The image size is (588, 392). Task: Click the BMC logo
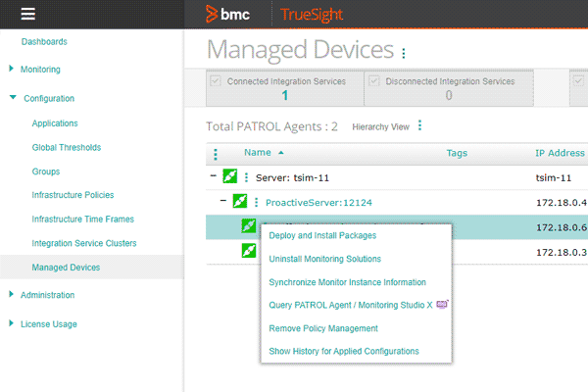(x=227, y=15)
